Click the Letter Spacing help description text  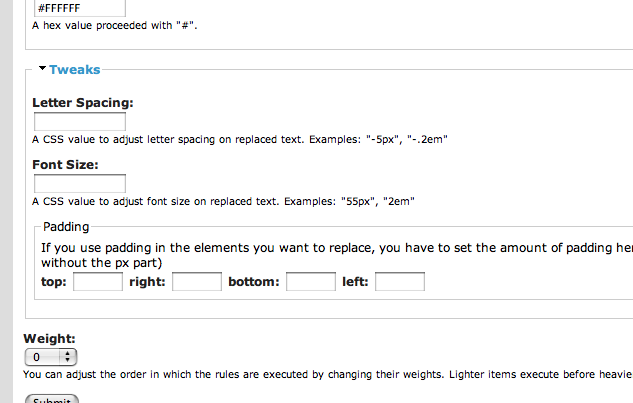[x=239, y=140]
